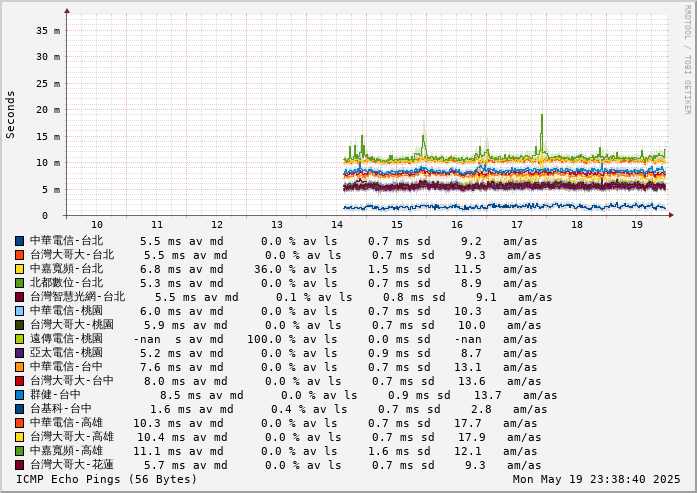The height and width of the screenshot is (493, 697).
Task: Click hour 19 on the time axis
Action: click(637, 224)
